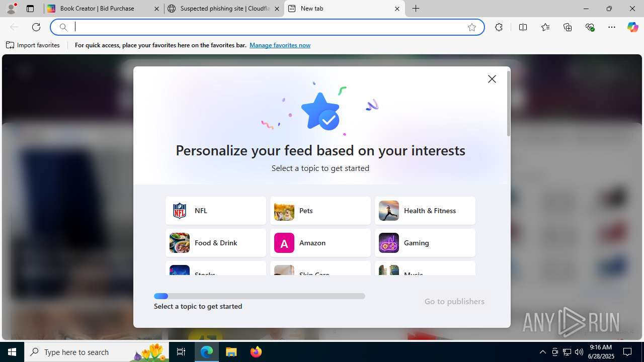Click the topic selection progress bar
The height and width of the screenshot is (362, 644).
coord(260,296)
